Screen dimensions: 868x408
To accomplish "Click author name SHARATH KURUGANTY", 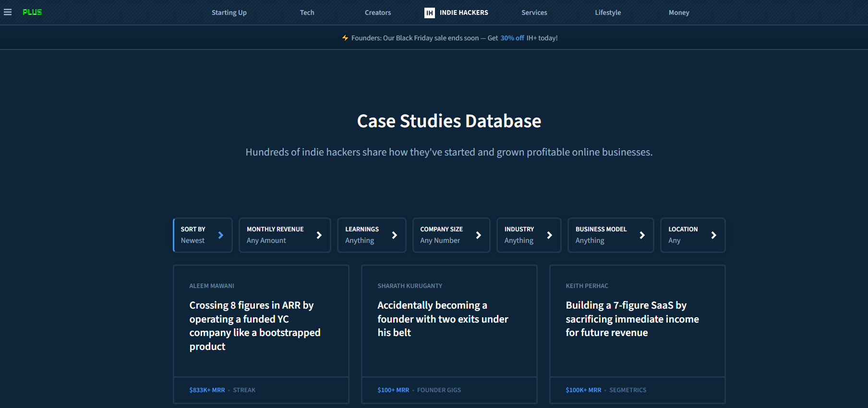I will coord(410,286).
